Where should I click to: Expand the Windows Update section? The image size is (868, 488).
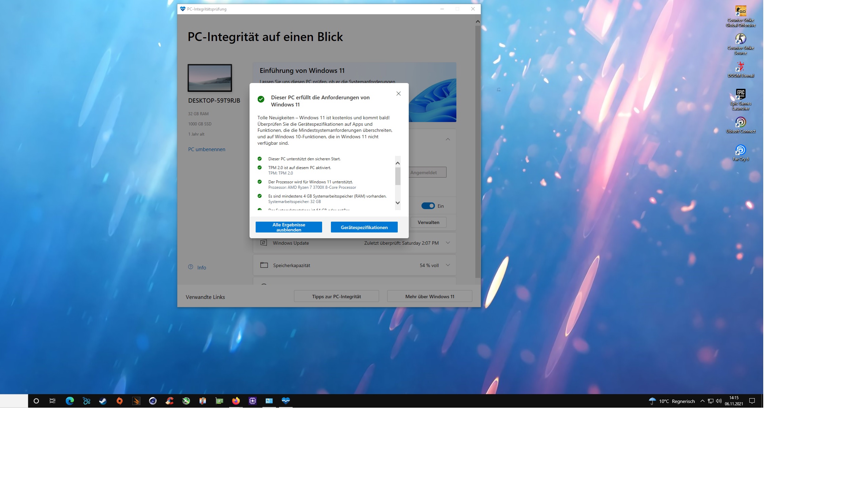pos(448,243)
